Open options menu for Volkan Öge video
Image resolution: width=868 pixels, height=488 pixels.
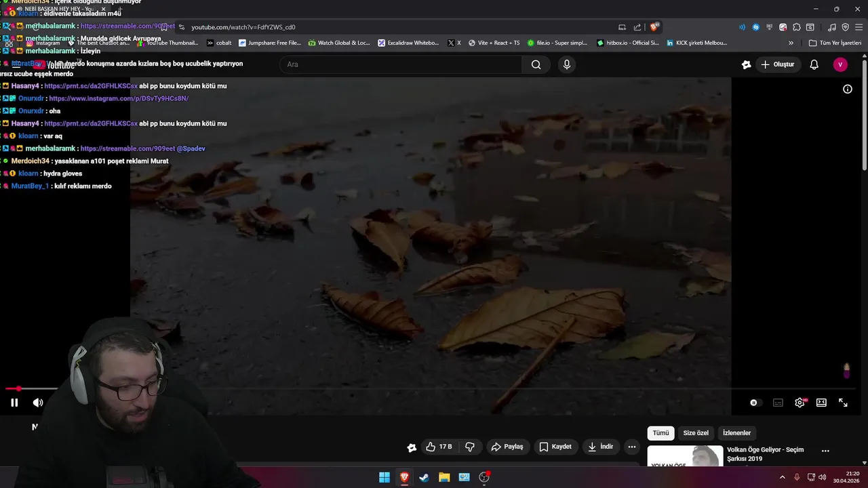click(x=825, y=451)
